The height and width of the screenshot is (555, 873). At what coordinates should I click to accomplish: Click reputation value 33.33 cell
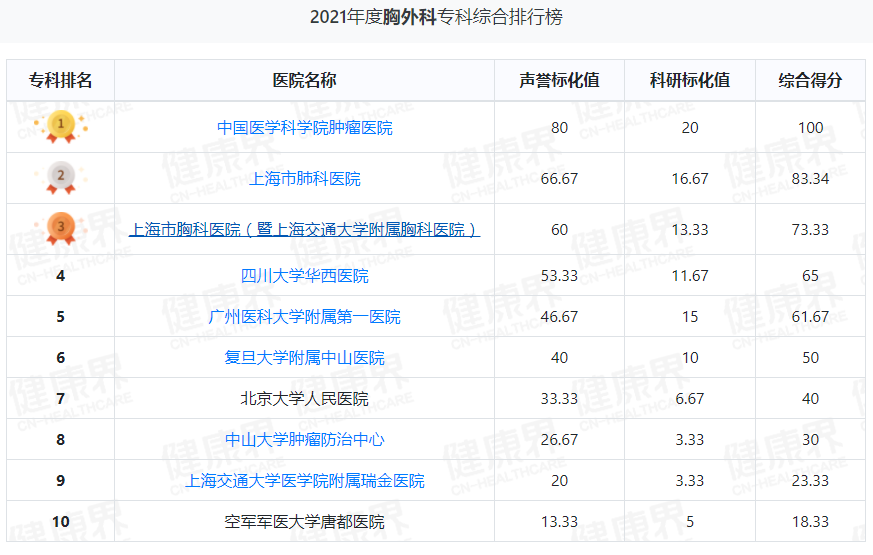pos(560,399)
